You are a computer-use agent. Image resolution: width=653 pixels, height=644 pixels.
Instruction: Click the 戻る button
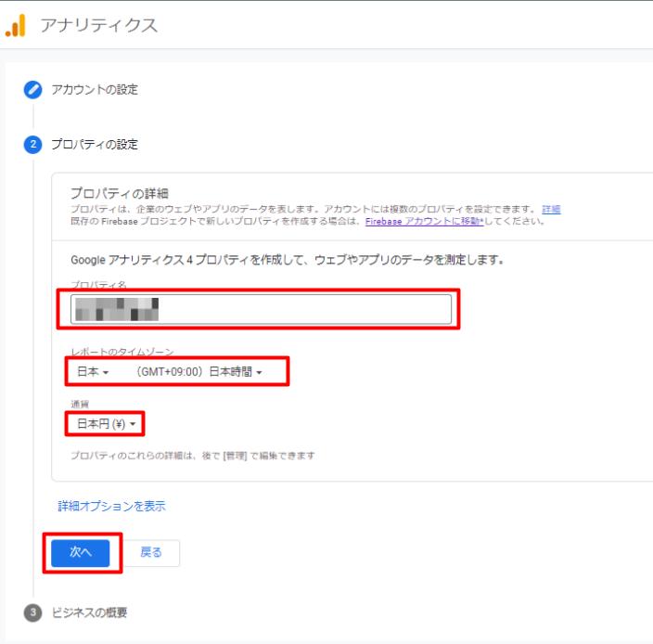pyautogui.click(x=151, y=553)
